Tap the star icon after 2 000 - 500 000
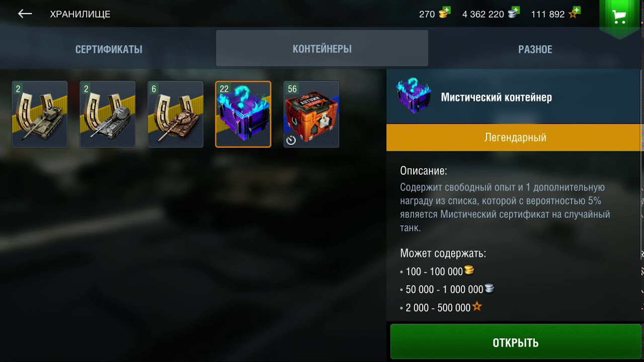This screenshot has width=644, height=362. tap(477, 306)
